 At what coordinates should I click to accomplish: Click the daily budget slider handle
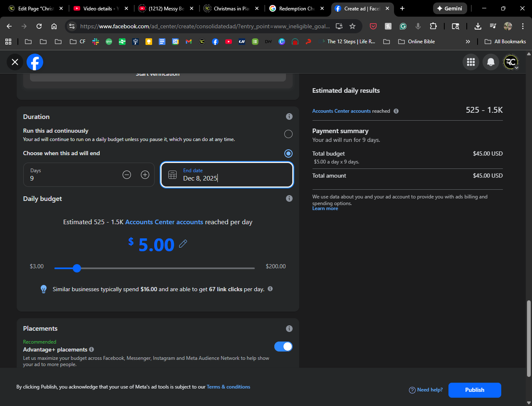click(77, 268)
